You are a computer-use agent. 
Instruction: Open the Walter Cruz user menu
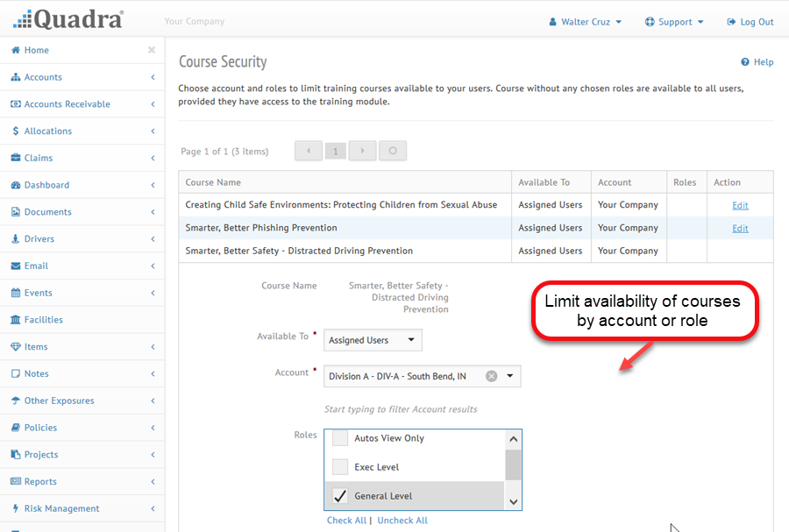pyautogui.click(x=585, y=22)
